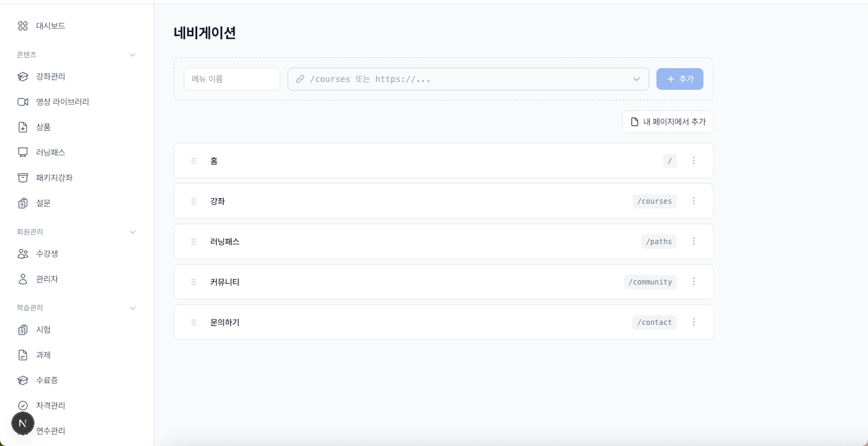Click 내 페이지에서 추가 button
868x446 pixels.
668,122
